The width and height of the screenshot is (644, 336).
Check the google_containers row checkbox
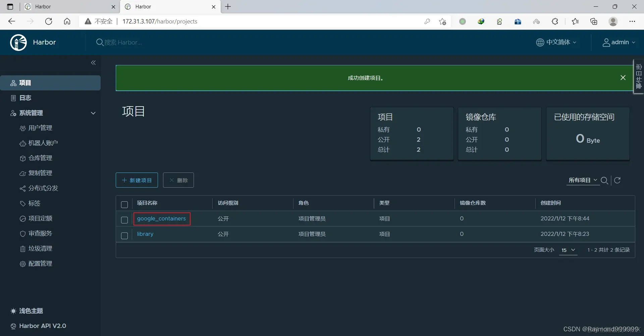coord(124,220)
